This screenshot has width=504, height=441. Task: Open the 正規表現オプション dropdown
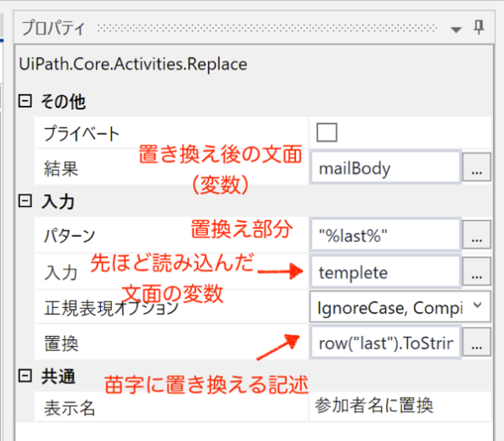click(x=400, y=307)
